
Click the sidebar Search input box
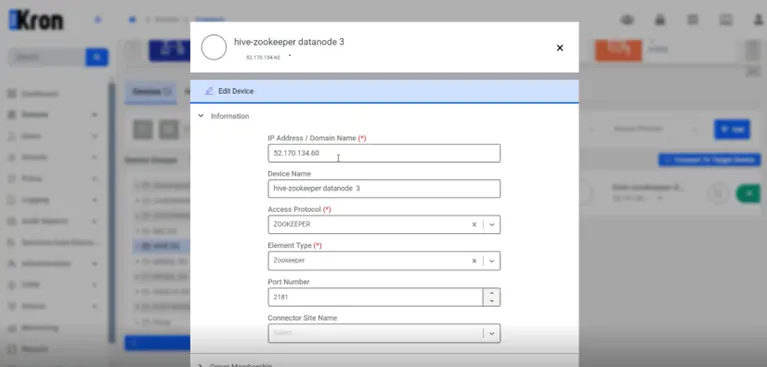pyautogui.click(x=47, y=57)
